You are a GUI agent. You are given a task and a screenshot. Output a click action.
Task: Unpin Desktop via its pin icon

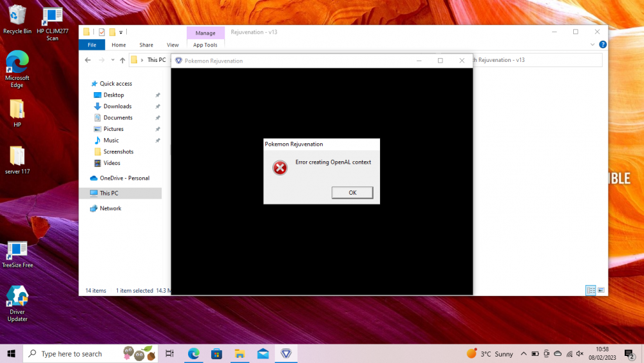157,95
